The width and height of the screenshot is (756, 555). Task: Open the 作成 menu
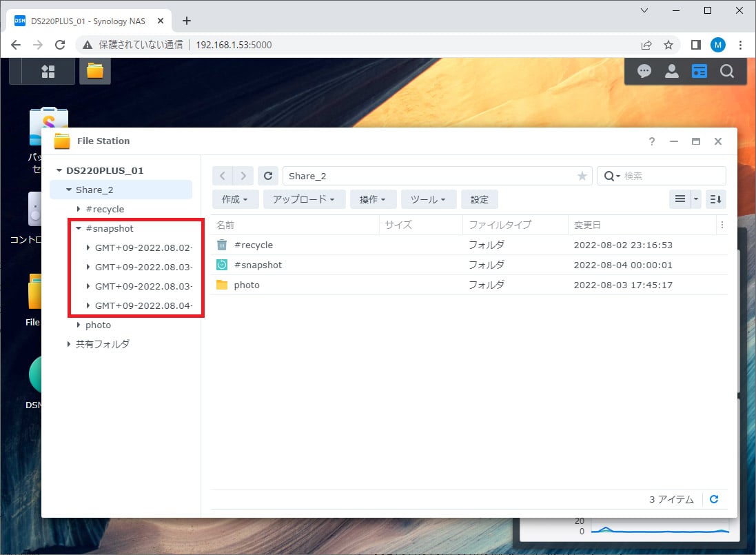[235, 199]
